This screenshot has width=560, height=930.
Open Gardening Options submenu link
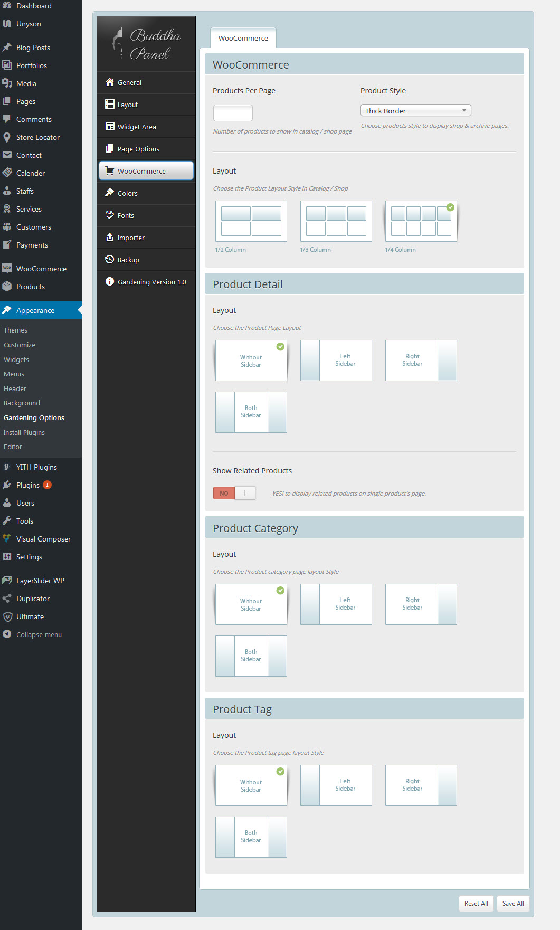(x=34, y=417)
